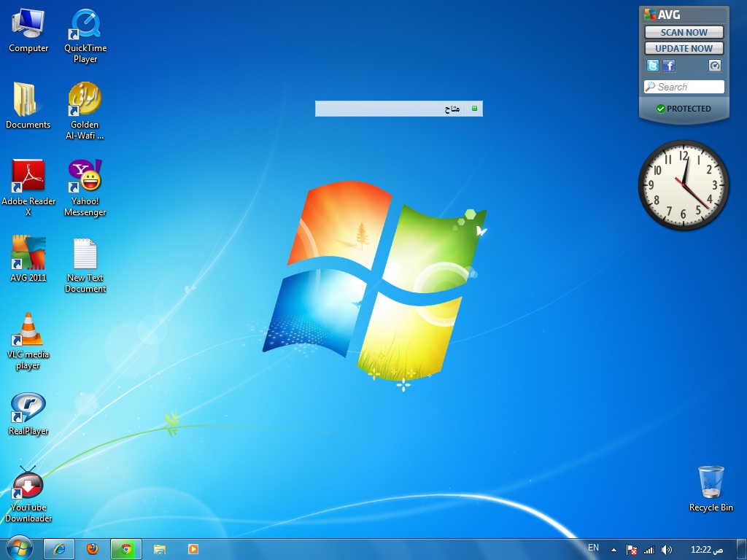
Task: Open Google Chrome from the taskbar
Action: tap(125, 549)
